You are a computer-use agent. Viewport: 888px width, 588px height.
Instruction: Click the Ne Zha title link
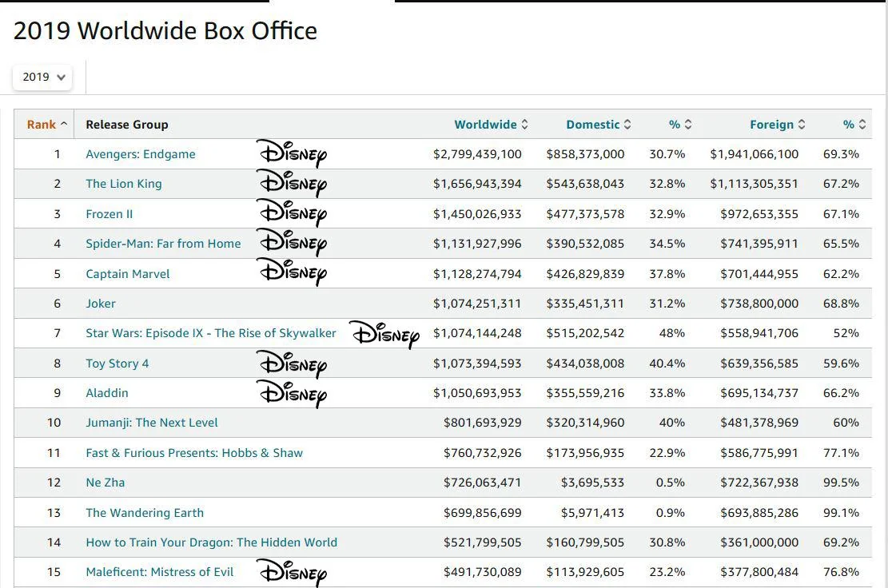[x=105, y=483]
